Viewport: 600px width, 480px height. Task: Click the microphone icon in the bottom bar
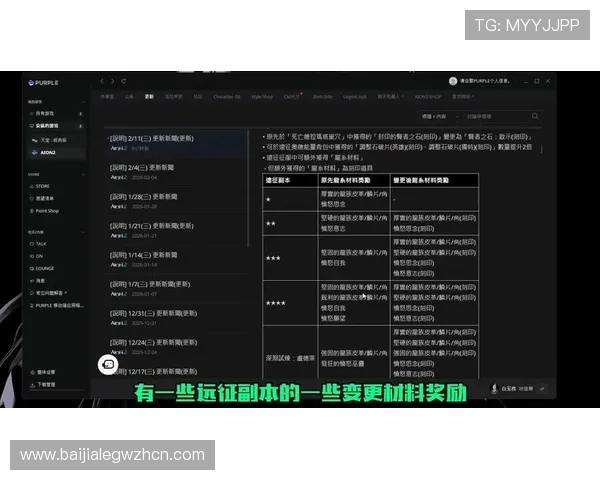pos(494,389)
